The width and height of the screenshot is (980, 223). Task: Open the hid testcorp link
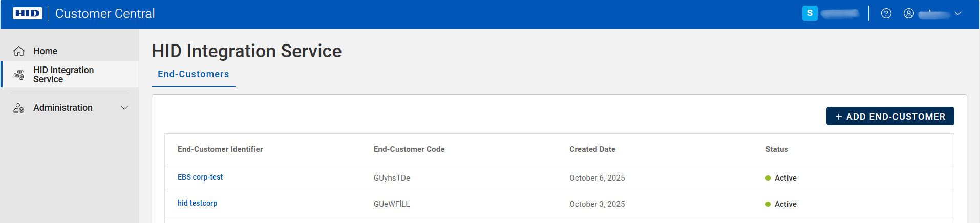pyautogui.click(x=198, y=203)
